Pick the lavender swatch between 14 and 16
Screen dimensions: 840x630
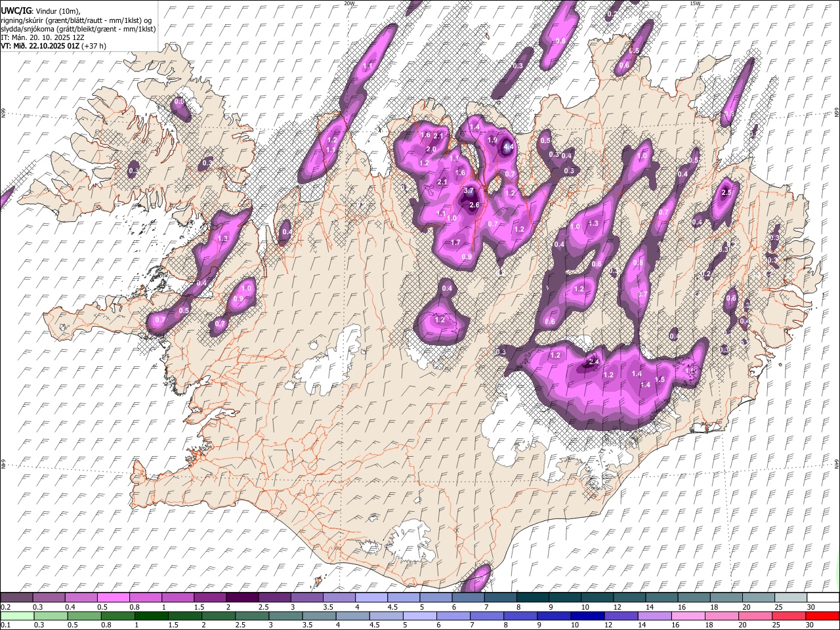[x=654, y=616]
